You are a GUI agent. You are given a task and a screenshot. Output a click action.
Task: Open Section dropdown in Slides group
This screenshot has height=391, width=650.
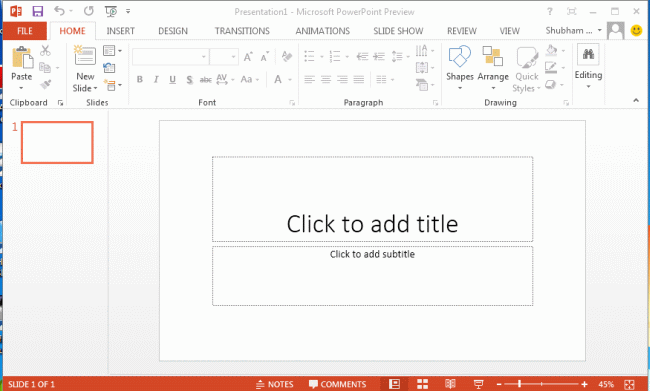coord(113,85)
